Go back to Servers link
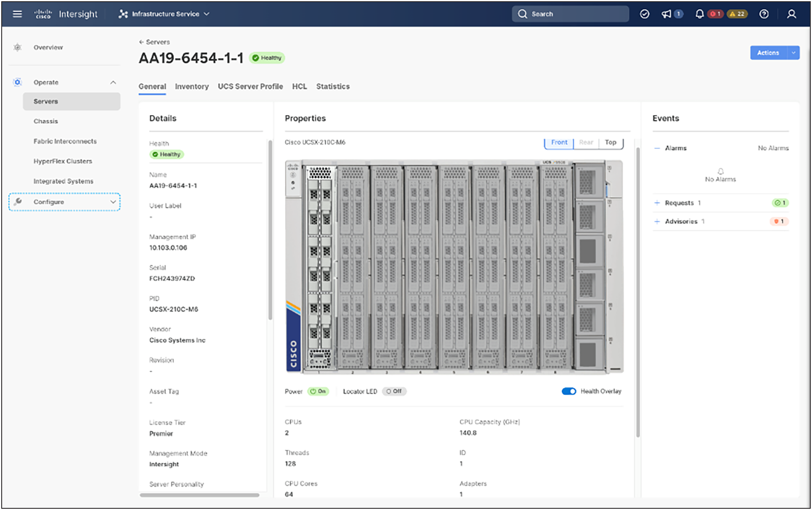 pos(154,42)
